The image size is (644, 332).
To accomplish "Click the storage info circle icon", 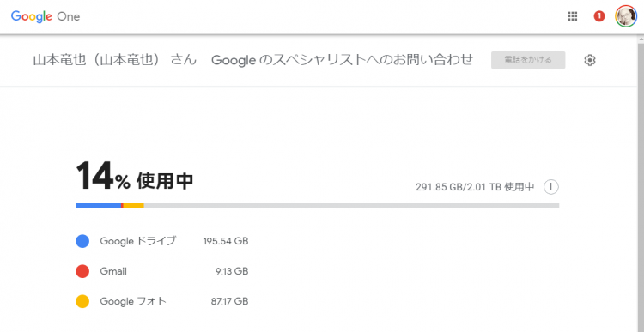I will (550, 187).
